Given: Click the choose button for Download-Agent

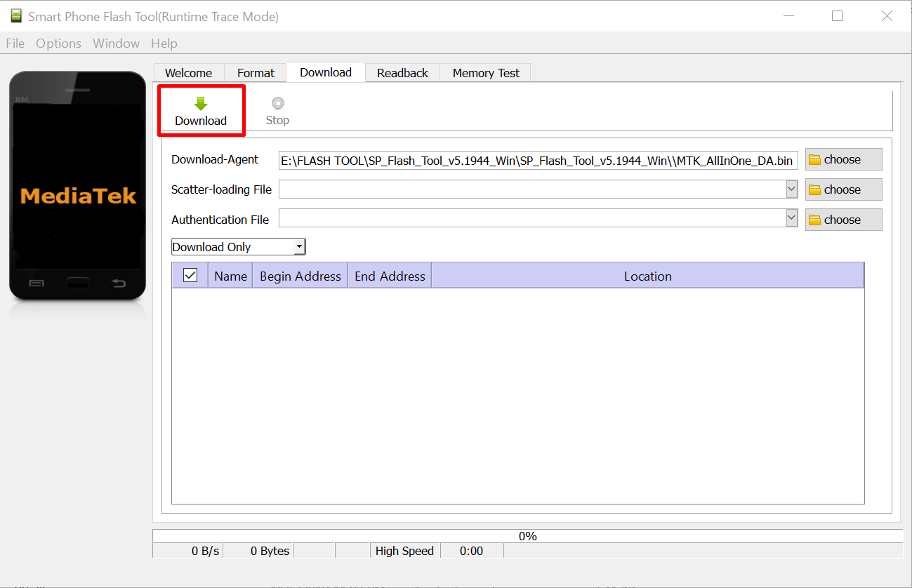Looking at the screenshot, I should pos(843,159).
